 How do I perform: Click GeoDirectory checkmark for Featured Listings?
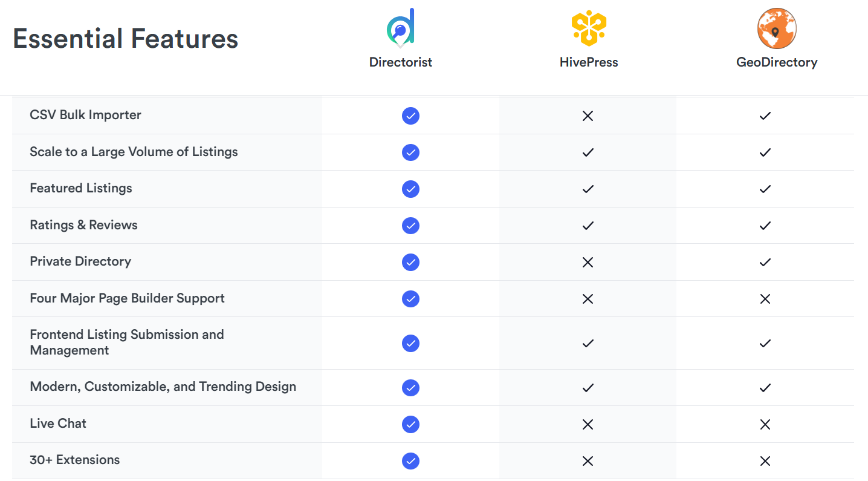click(x=765, y=189)
